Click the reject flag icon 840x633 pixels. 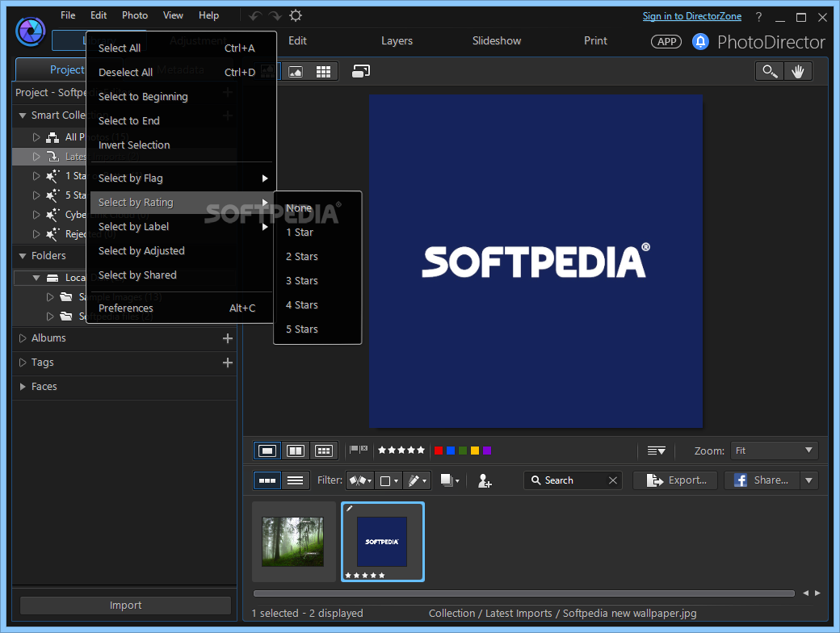(x=364, y=449)
